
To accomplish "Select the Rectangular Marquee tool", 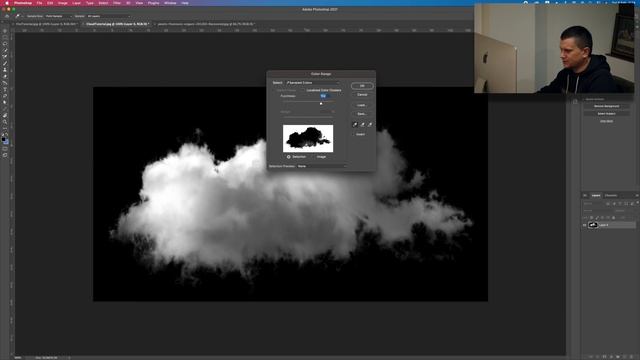I will click(x=5, y=38).
